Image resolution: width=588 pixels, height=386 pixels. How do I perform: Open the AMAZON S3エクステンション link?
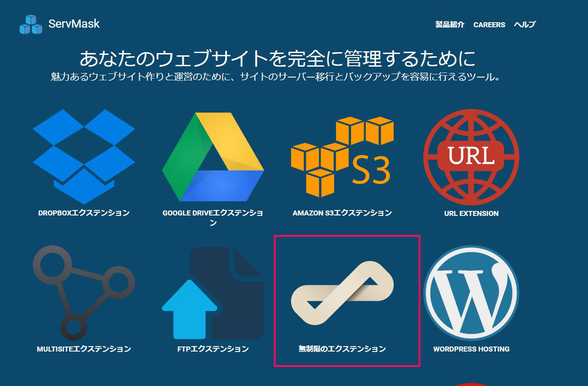point(342,213)
